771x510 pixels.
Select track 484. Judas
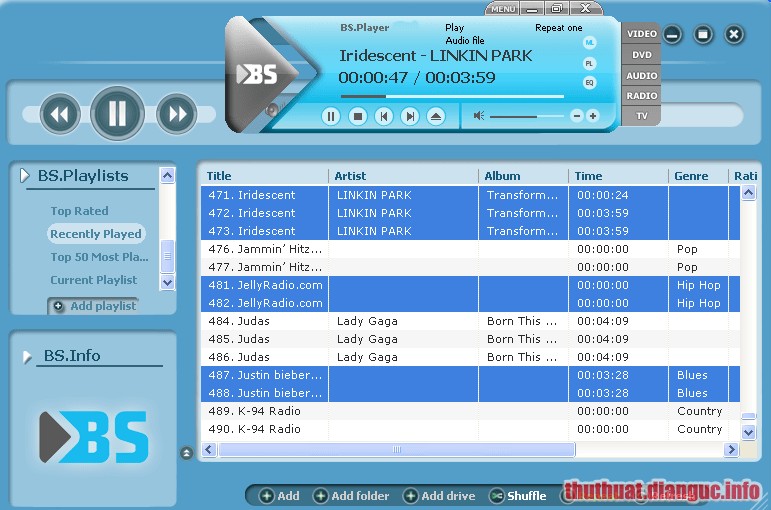[470, 321]
